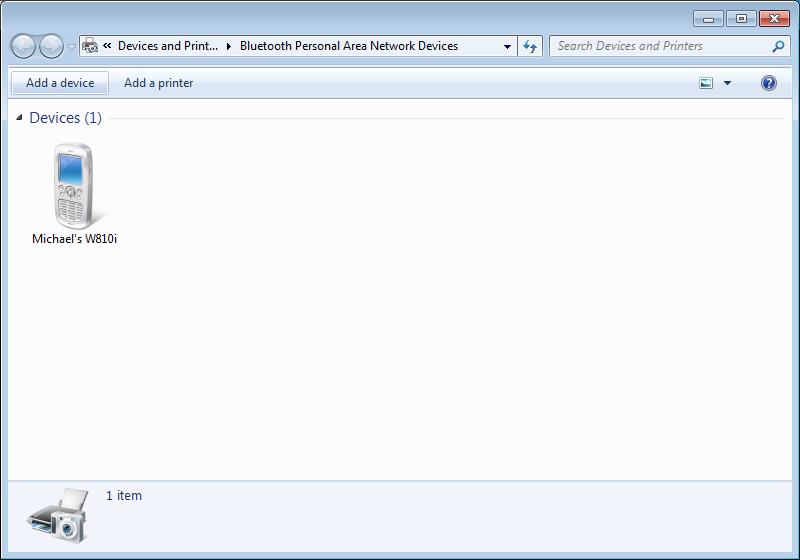The width and height of the screenshot is (800, 560).
Task: Open the recent pages dropdown arrow
Action: point(71,46)
